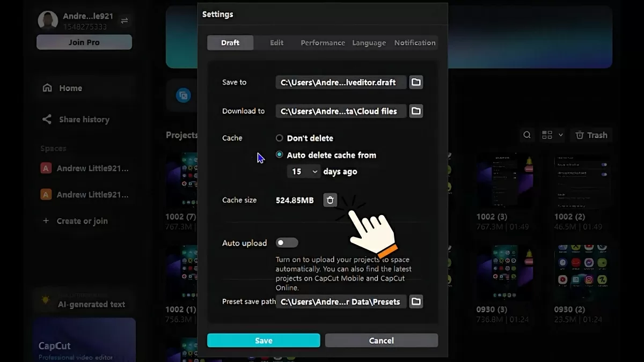Open the 15 days dropdown

point(304,172)
